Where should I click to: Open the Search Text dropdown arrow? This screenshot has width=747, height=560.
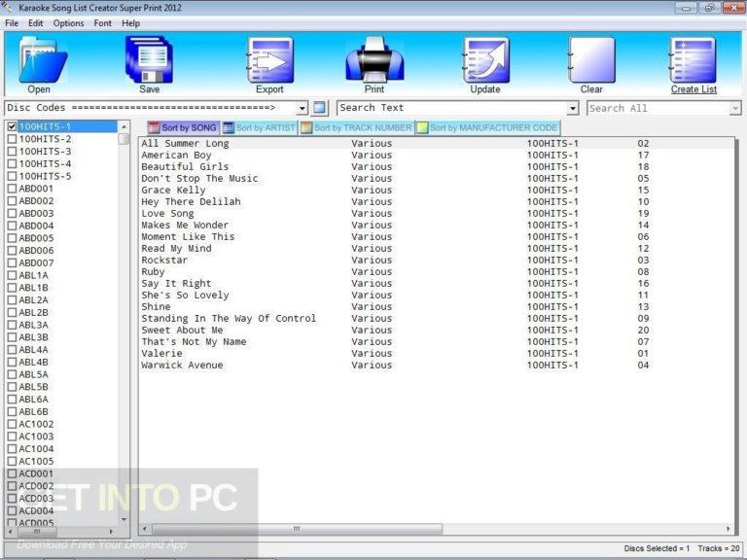[x=573, y=109]
